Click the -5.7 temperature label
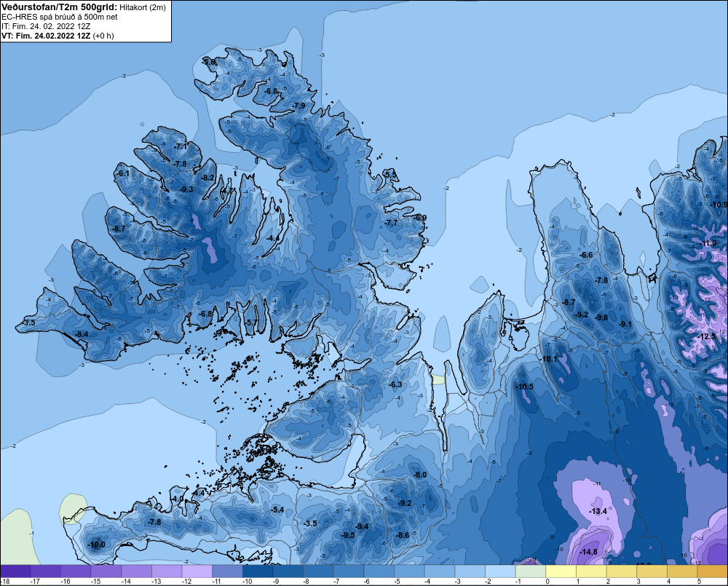 point(251,322)
